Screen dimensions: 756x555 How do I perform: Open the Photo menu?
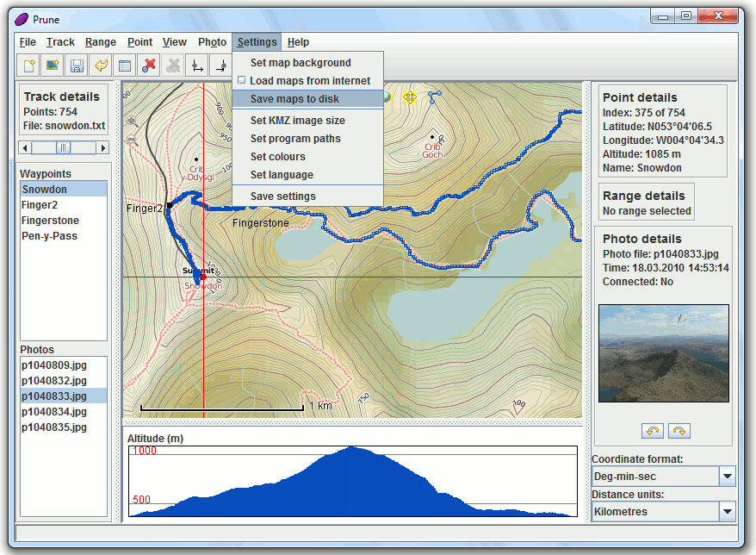pos(212,42)
